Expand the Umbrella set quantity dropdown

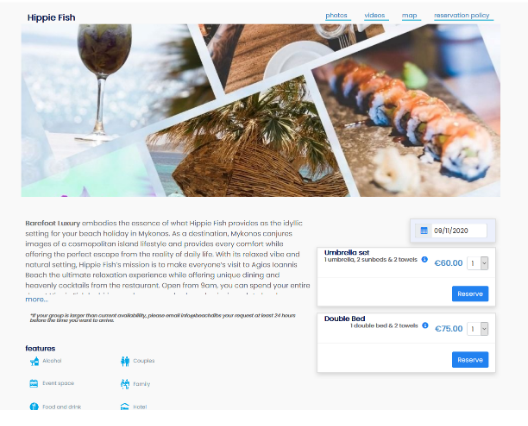pos(477,263)
